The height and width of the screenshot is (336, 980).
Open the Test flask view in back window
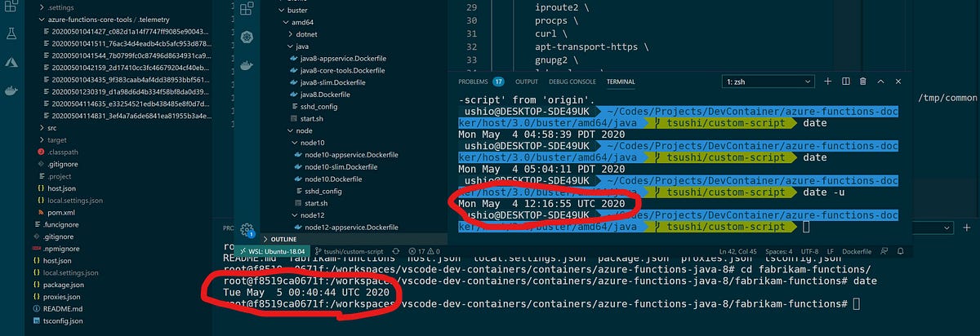click(11, 33)
